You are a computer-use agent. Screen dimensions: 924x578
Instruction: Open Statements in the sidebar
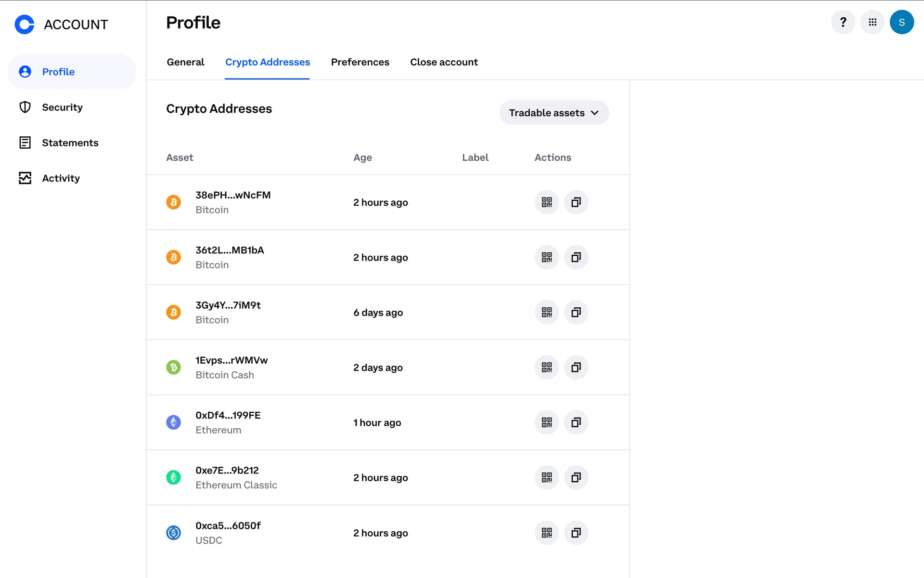[70, 143]
